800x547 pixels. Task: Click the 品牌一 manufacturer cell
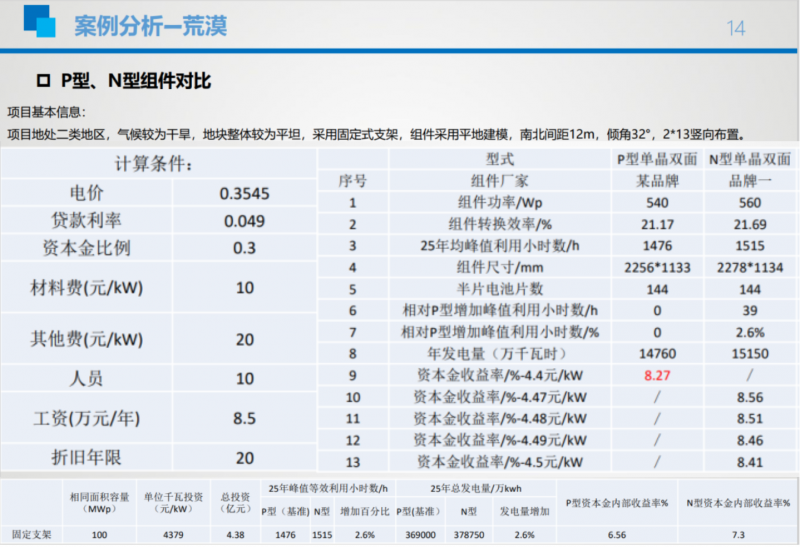click(749, 180)
